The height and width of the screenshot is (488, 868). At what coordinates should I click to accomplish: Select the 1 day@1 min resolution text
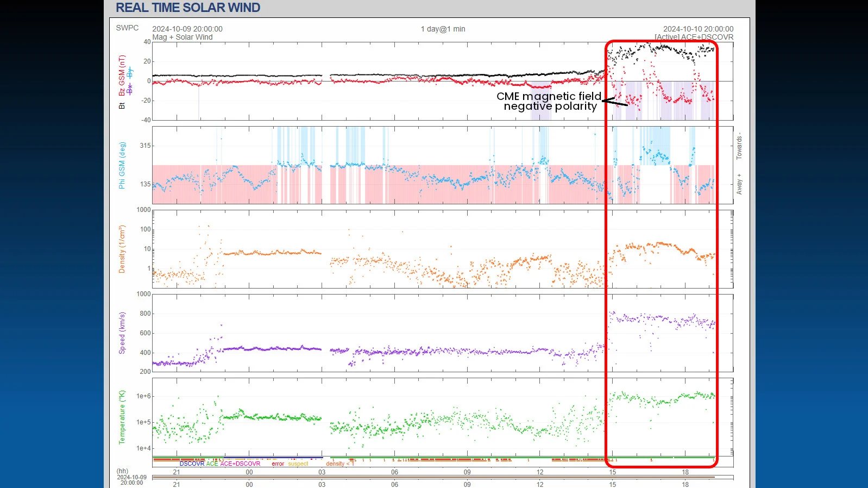tap(443, 29)
